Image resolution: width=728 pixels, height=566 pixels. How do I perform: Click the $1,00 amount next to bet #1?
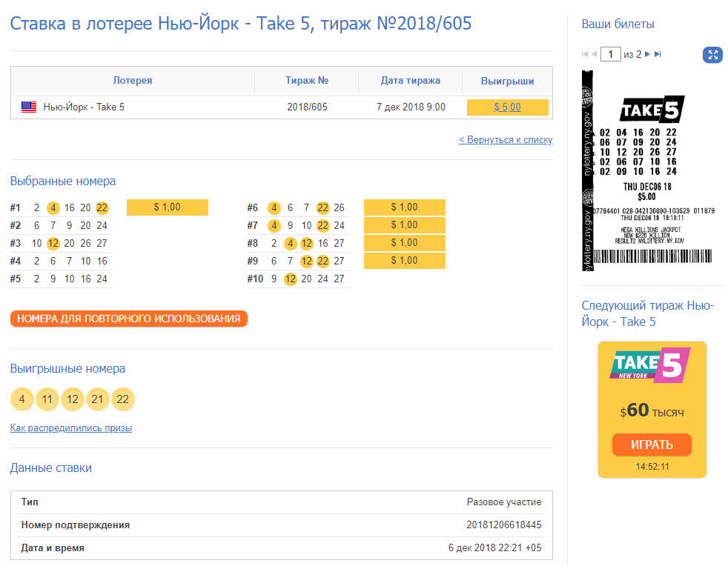click(x=167, y=207)
